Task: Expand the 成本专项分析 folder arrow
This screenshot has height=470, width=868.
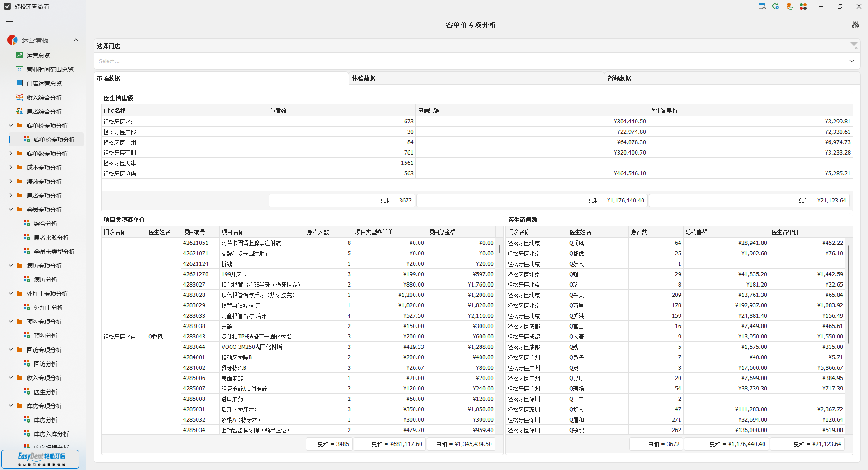Action: pos(11,167)
